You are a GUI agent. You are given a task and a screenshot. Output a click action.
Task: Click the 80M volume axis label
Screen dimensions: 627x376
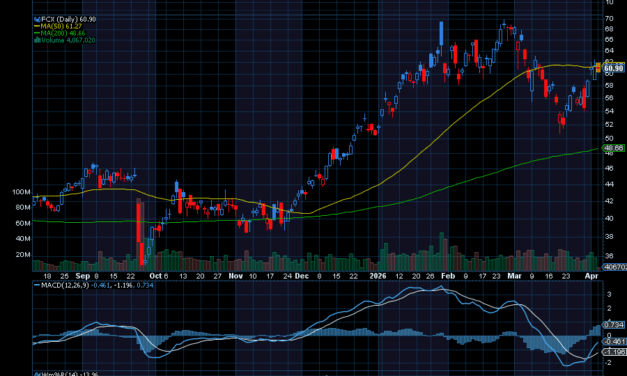click(23, 207)
